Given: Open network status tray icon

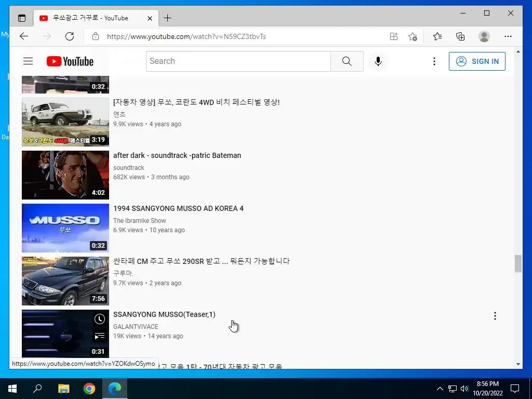Looking at the screenshot, I should [453, 389].
